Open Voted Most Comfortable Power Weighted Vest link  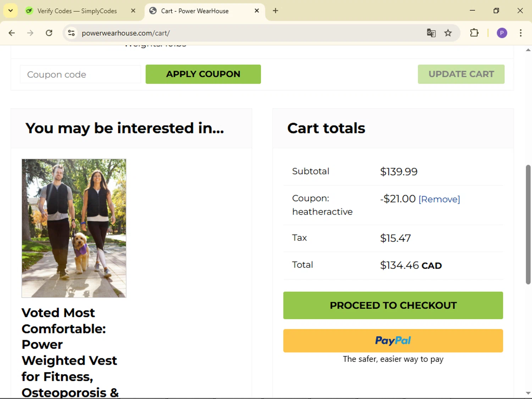(x=70, y=352)
